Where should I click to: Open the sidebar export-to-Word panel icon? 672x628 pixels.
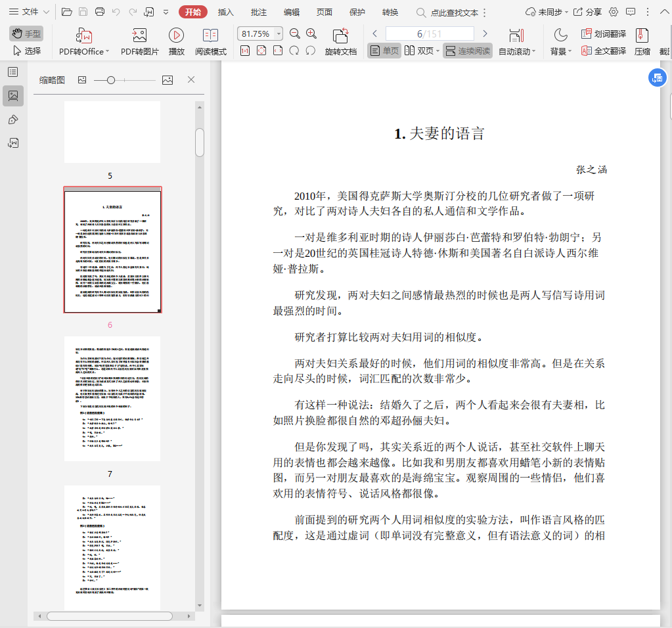(13, 143)
